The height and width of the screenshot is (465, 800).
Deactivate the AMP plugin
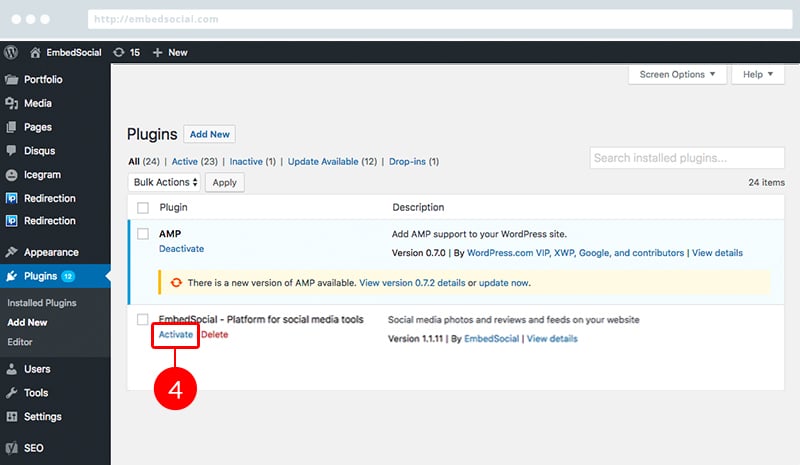coord(182,249)
